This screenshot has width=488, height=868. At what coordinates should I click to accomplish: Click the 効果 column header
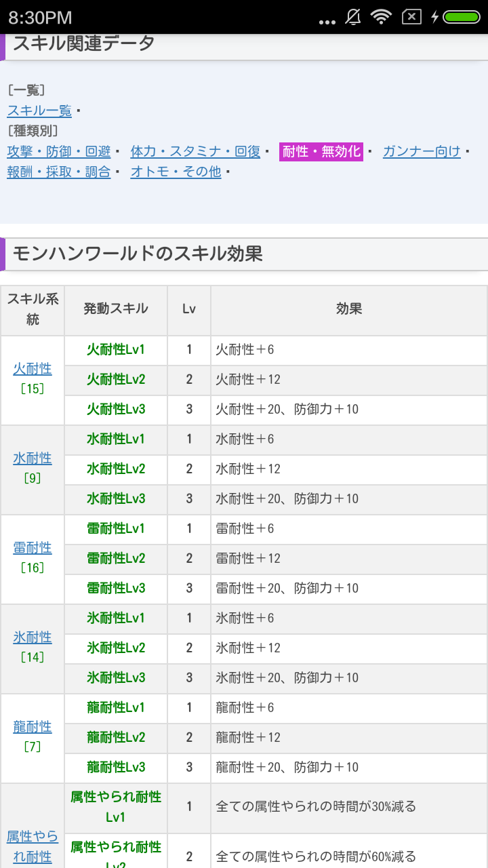[x=349, y=310]
